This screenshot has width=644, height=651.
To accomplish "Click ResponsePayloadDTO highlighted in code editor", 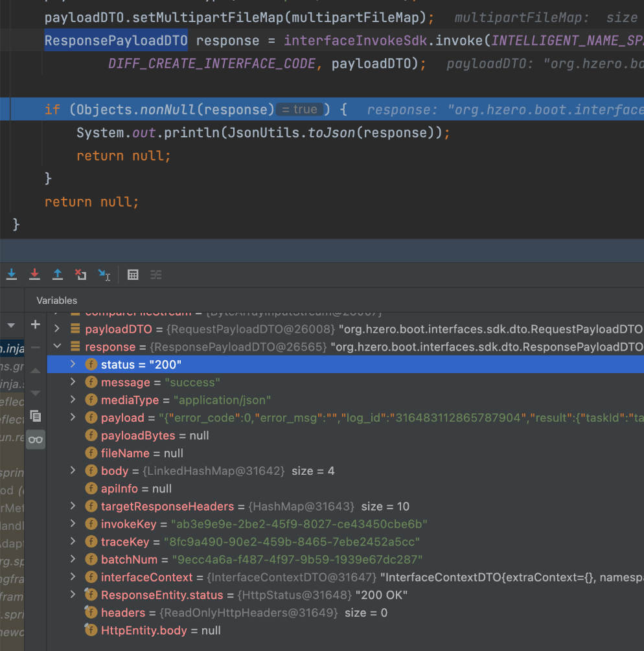I will [x=116, y=40].
